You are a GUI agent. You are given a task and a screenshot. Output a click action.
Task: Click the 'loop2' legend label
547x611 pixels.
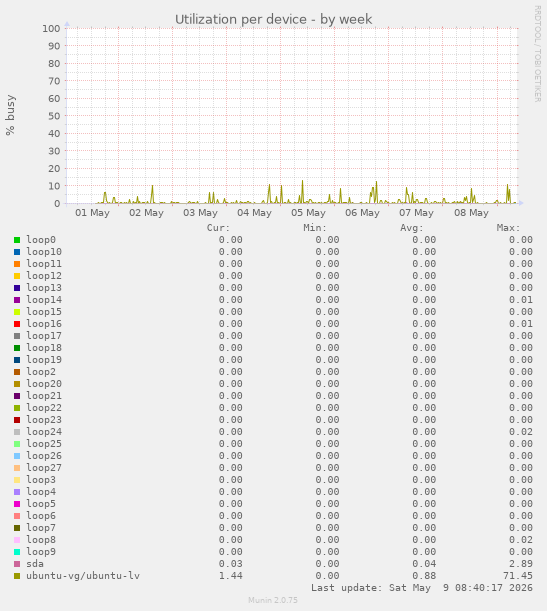41,372
